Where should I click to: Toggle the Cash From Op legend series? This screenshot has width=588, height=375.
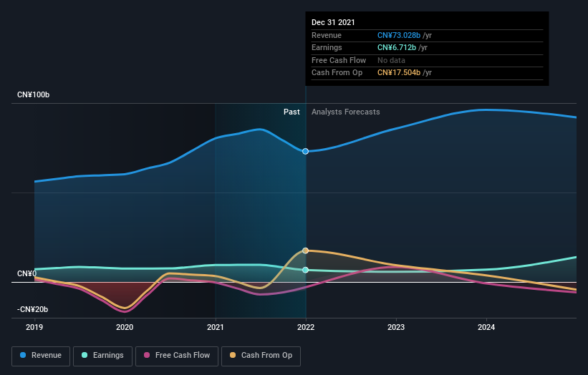coord(261,356)
